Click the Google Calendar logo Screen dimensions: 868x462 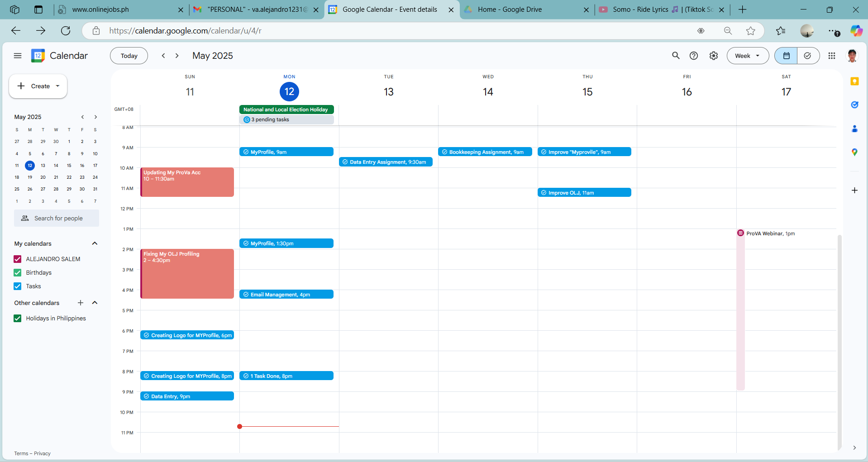point(38,56)
